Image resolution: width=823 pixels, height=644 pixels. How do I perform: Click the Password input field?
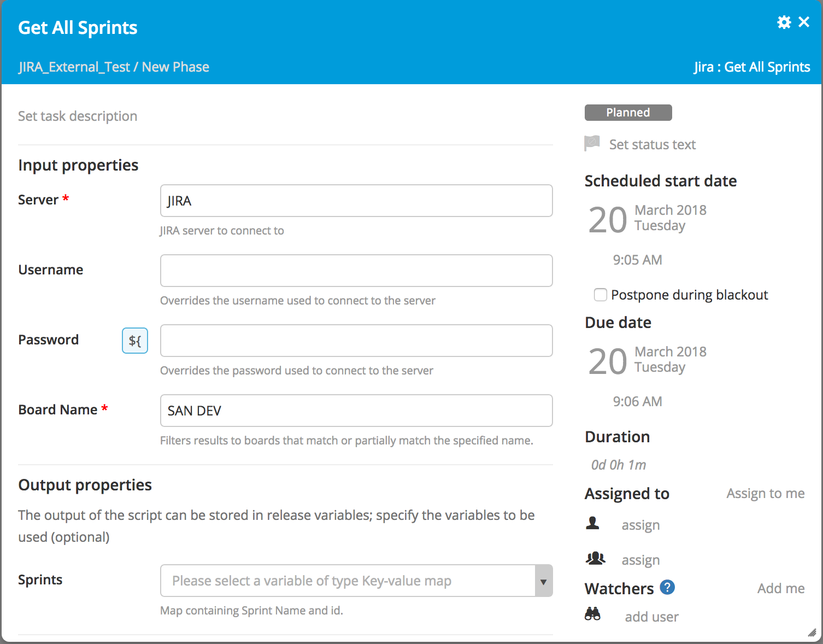coord(356,341)
